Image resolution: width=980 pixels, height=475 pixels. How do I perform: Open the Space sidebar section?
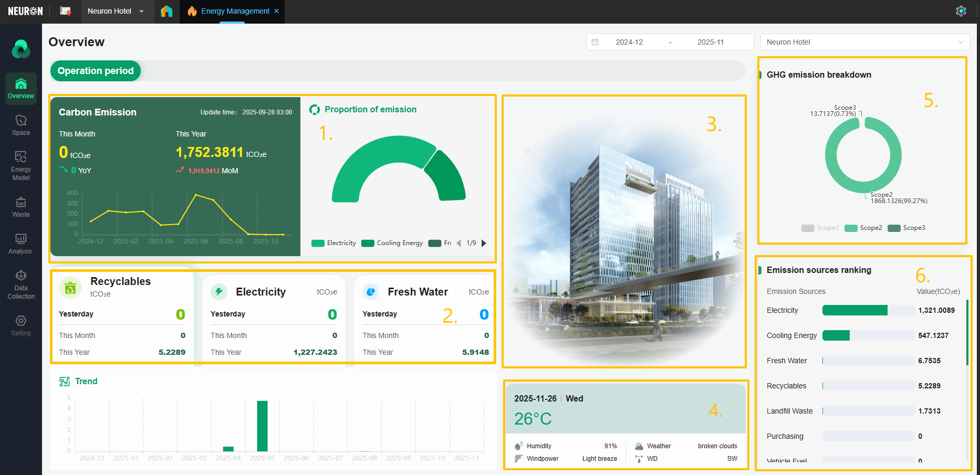coord(21,125)
